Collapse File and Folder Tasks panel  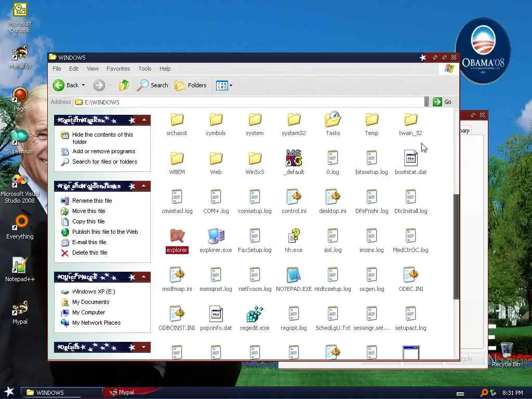coord(144,186)
